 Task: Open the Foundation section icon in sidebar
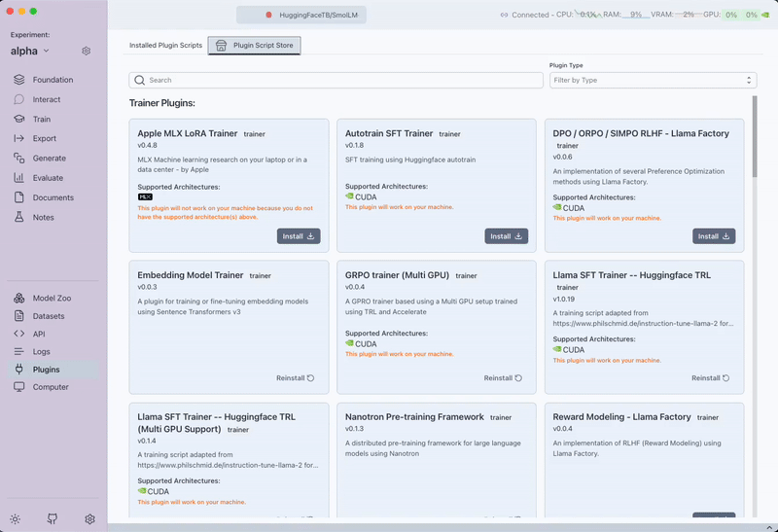coord(19,80)
